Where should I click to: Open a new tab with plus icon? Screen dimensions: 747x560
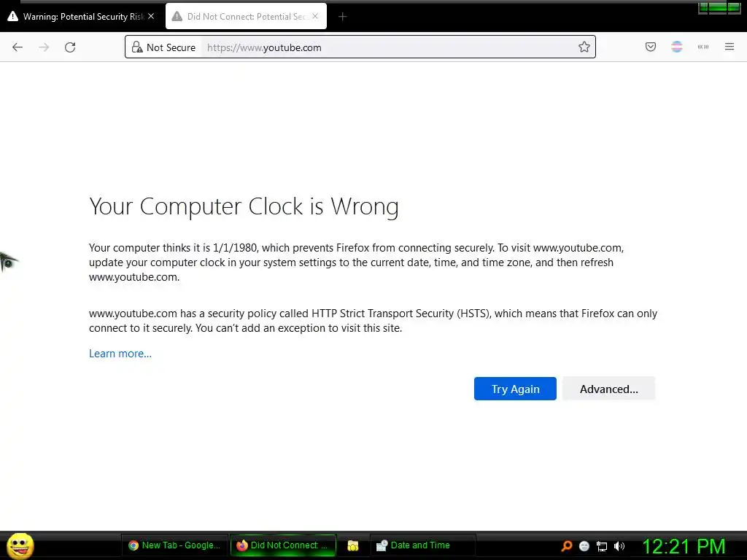[x=343, y=17]
